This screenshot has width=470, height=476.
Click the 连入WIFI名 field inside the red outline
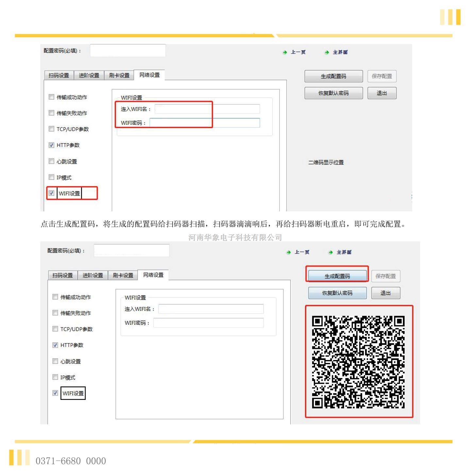[207, 109]
